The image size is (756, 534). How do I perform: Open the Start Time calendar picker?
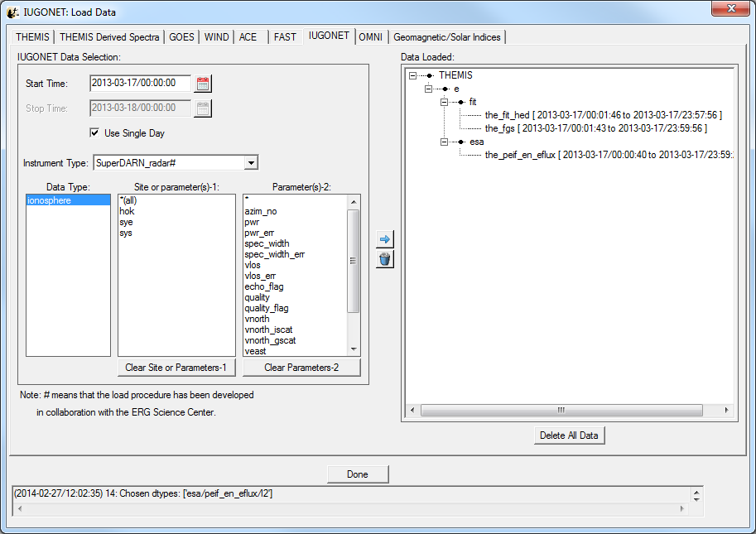(x=203, y=83)
